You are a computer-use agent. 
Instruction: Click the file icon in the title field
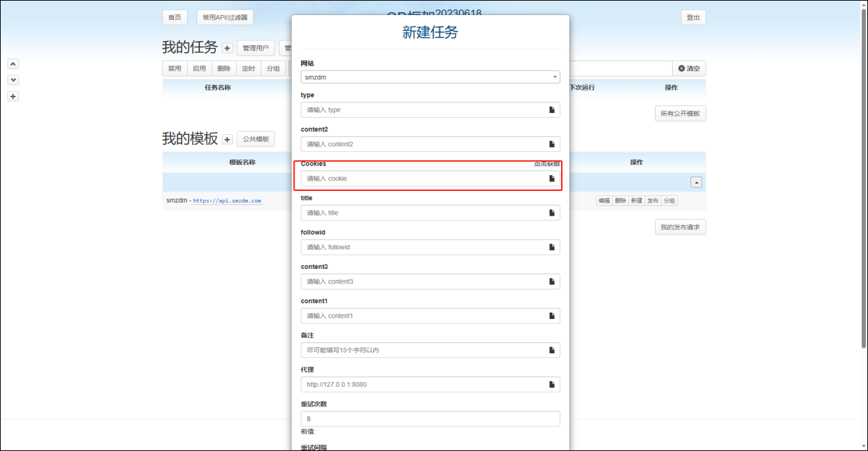551,213
